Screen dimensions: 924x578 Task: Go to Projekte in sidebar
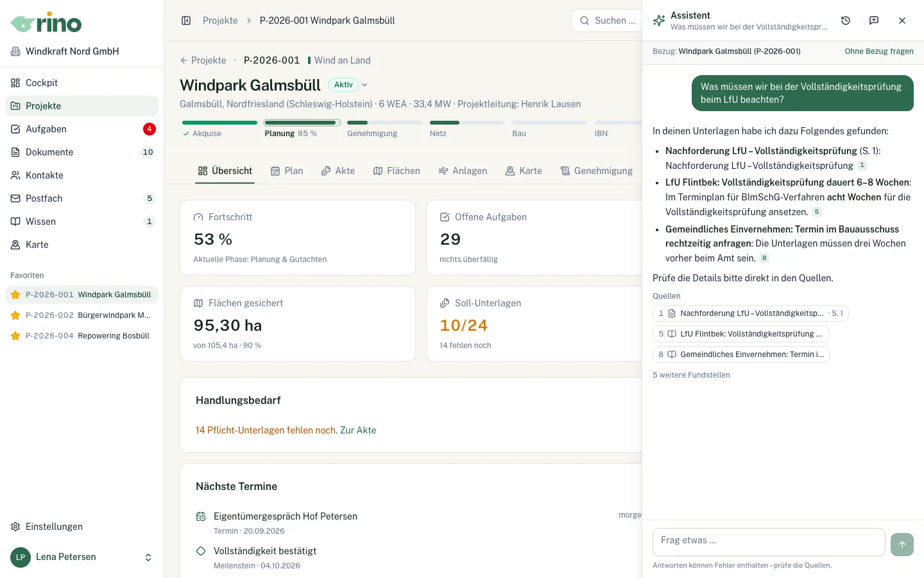pyautogui.click(x=81, y=106)
